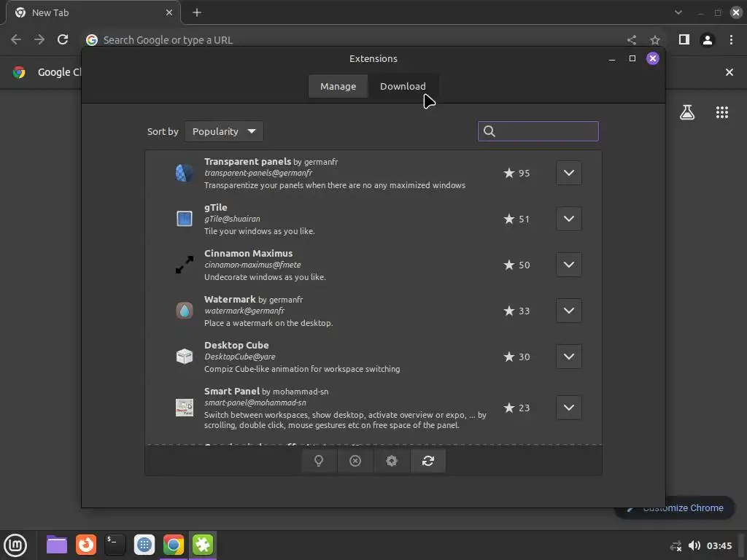Open the volume tray icon

(694, 545)
